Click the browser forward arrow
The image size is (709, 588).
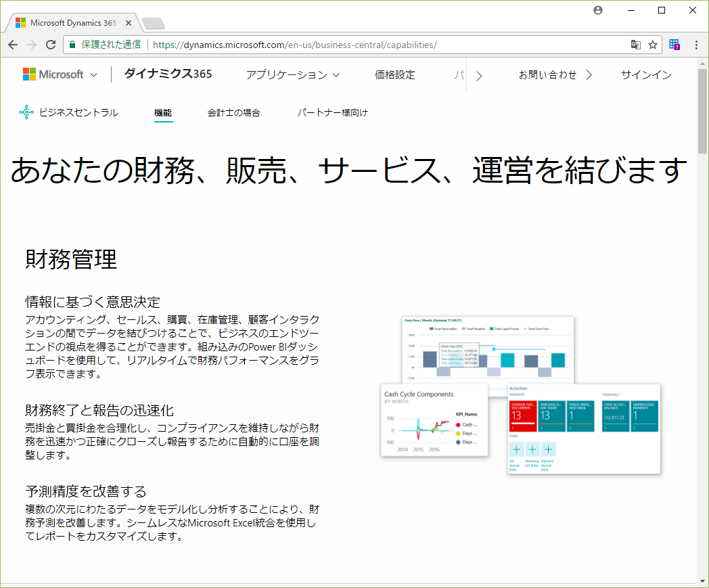[x=32, y=45]
